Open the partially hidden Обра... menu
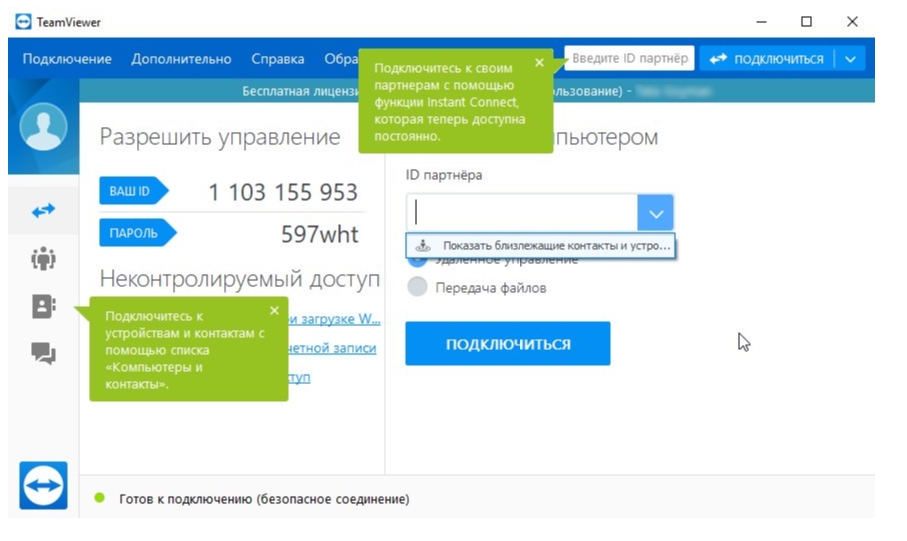The height and width of the screenshot is (541, 907). coord(341,59)
